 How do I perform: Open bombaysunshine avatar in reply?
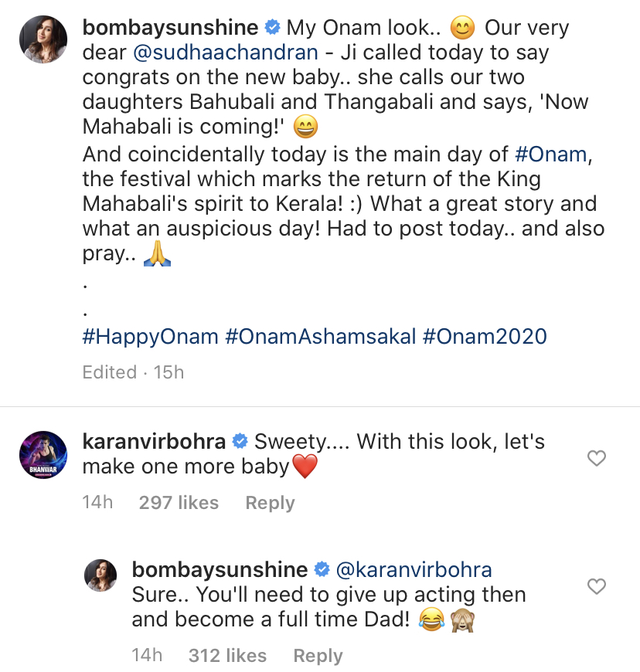(100, 576)
